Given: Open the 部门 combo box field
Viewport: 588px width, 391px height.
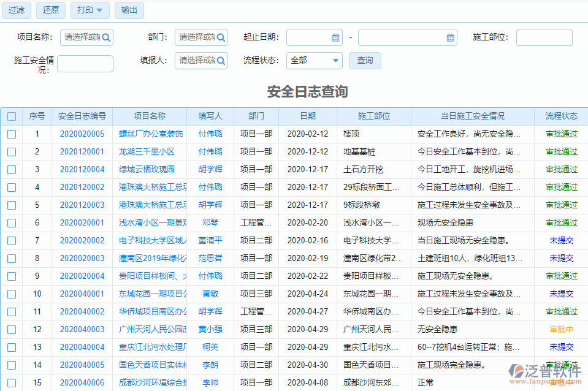Looking at the screenshot, I should [199, 37].
